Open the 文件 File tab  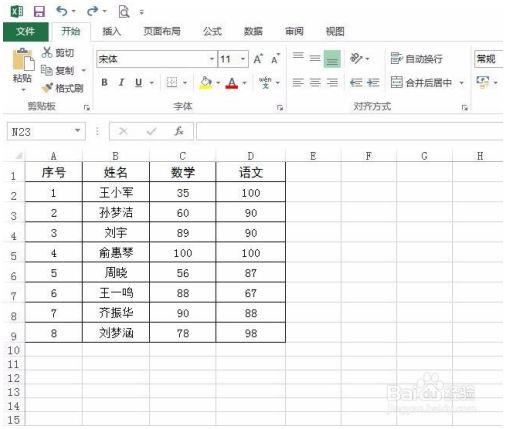point(26,32)
